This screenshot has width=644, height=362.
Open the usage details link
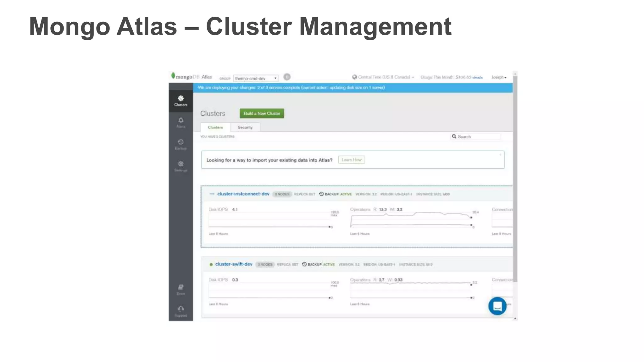click(477, 78)
